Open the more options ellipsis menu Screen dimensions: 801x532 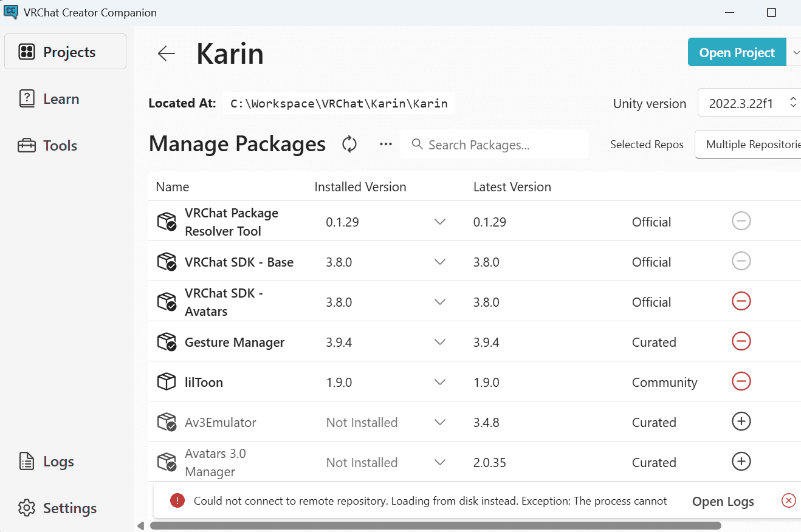[x=385, y=145]
